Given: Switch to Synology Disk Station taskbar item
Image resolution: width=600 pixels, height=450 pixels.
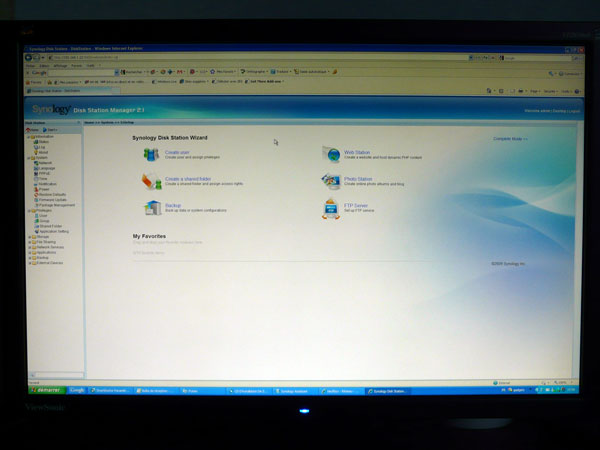Looking at the screenshot, I should point(388,391).
